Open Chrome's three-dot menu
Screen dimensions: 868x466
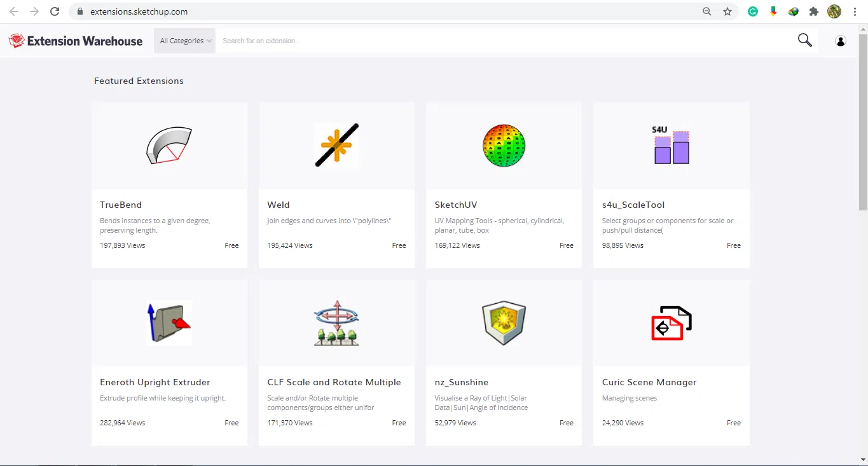(855, 11)
